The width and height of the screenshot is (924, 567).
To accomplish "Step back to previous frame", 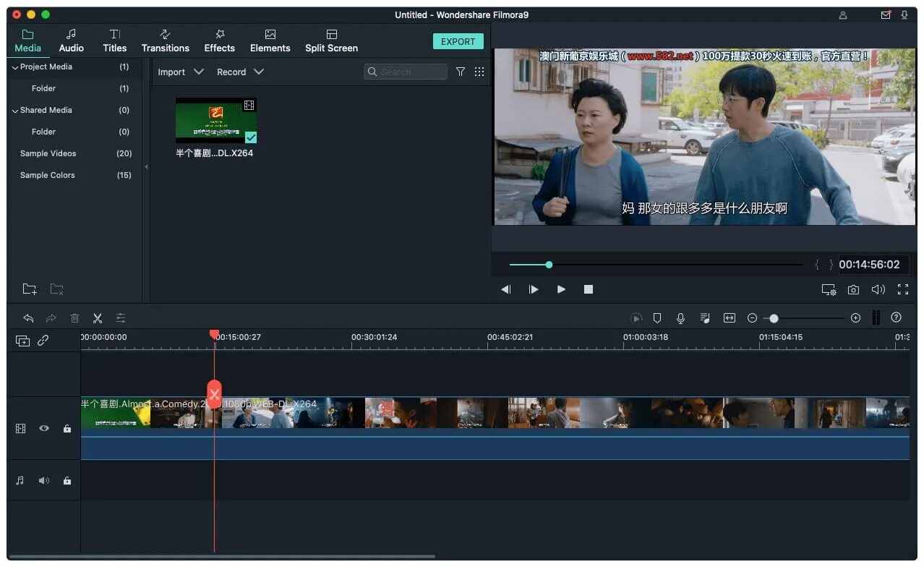I will tap(506, 289).
